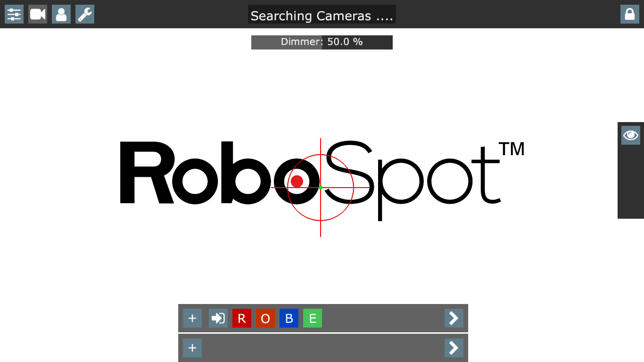
Task: Select the blue B preset
Action: [289, 318]
